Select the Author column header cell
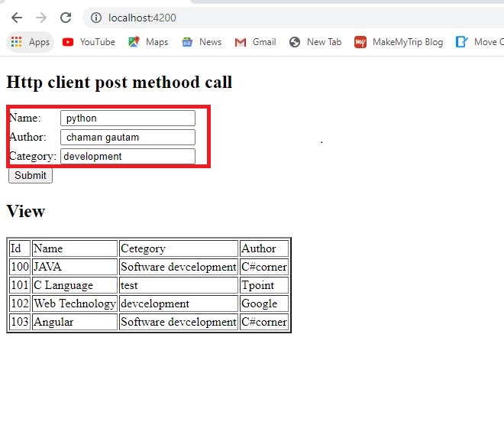The image size is (504, 435). click(x=264, y=248)
